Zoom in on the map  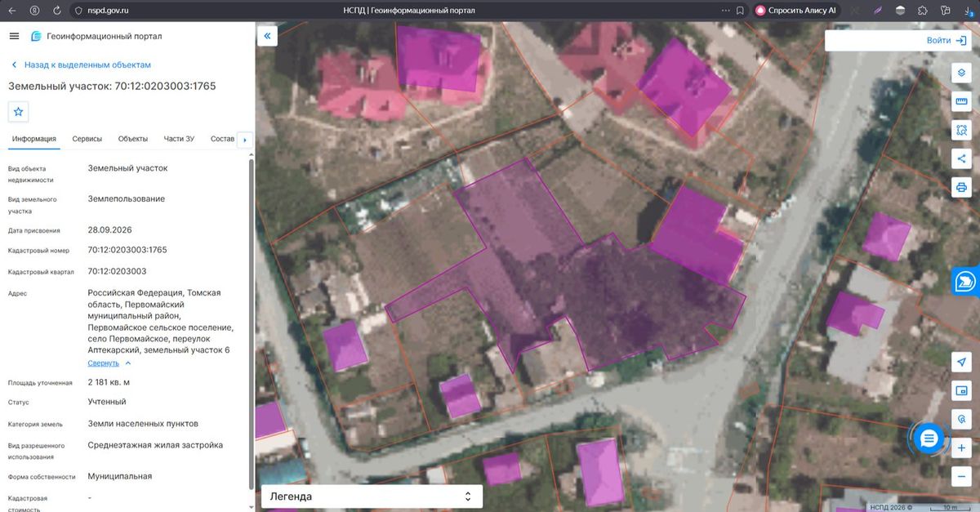[x=961, y=448]
